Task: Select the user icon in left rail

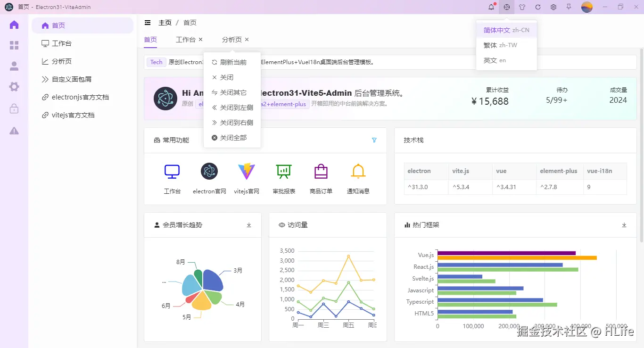Action: tap(14, 66)
